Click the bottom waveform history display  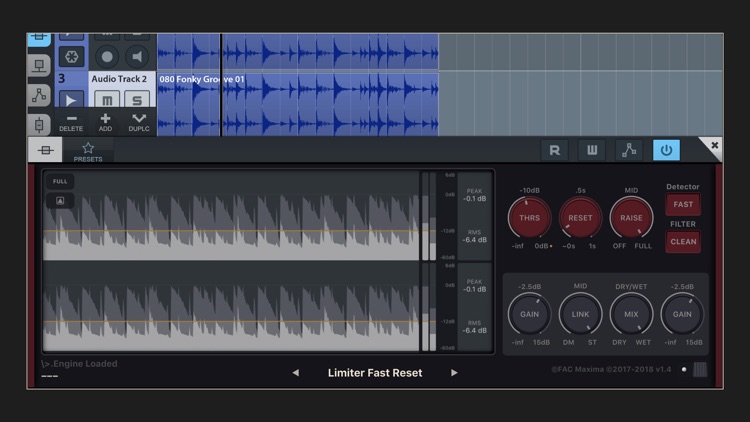point(231,307)
